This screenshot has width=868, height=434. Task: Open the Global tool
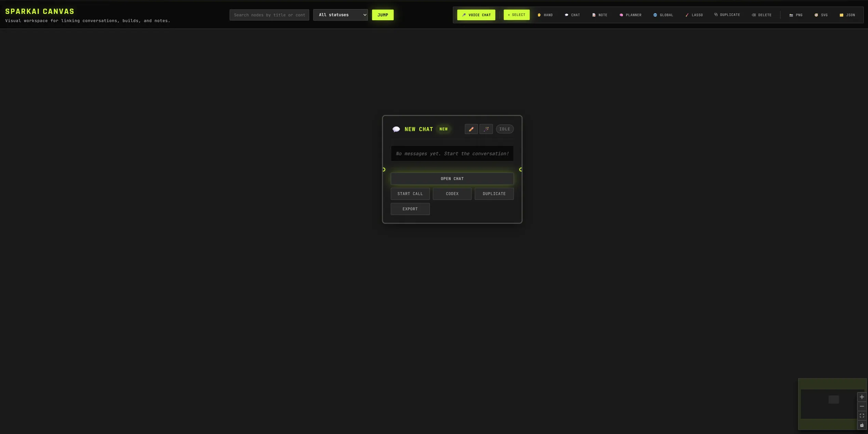(x=663, y=15)
